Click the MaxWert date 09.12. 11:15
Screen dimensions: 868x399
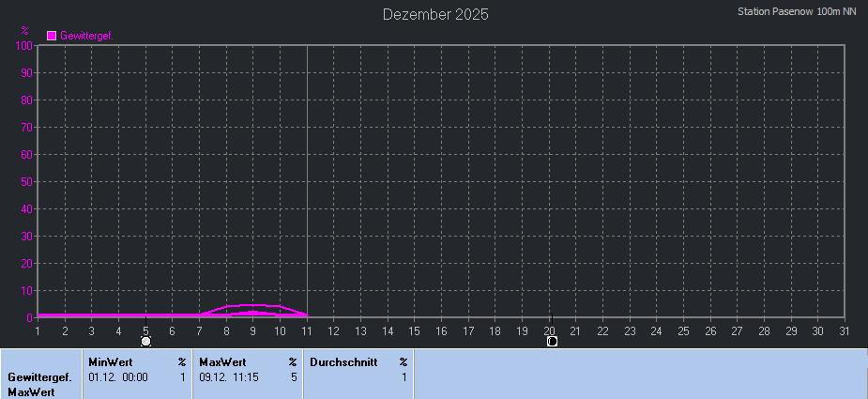click(x=229, y=377)
